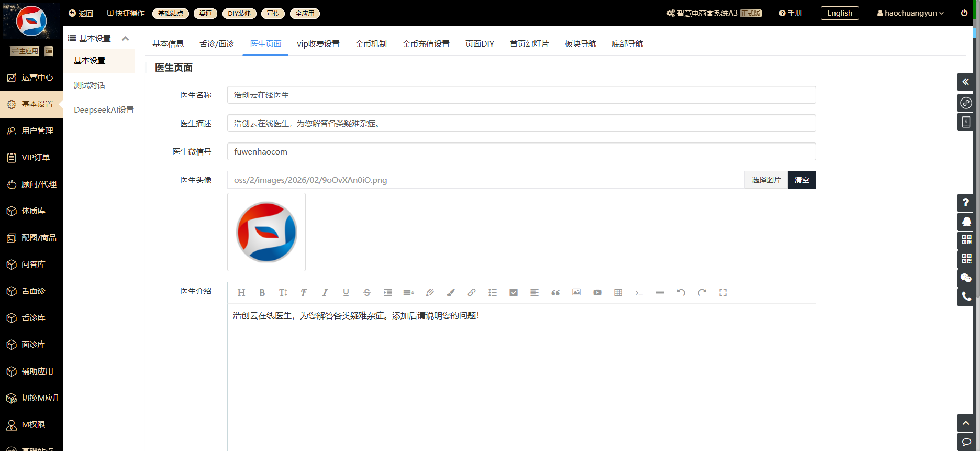The image size is (980, 451).
Task: Redo the last editor change
Action: [x=702, y=293]
